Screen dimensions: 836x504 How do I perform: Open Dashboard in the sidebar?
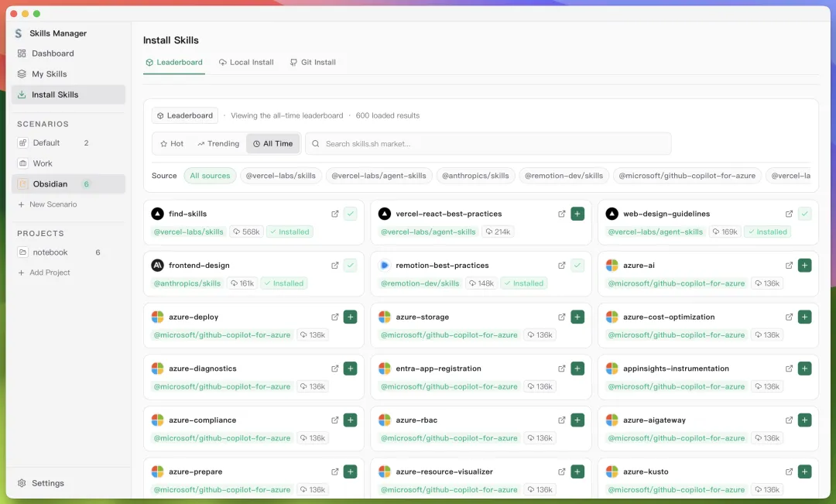coord(68,53)
